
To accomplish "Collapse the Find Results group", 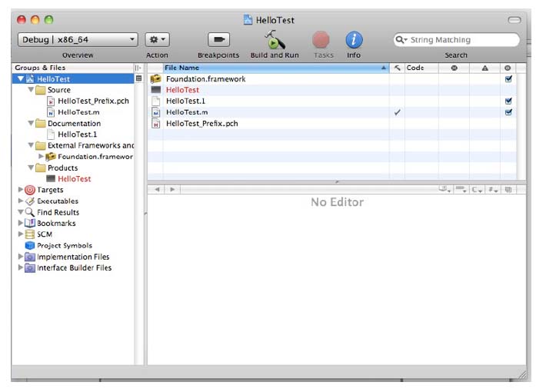I will 21,211.
